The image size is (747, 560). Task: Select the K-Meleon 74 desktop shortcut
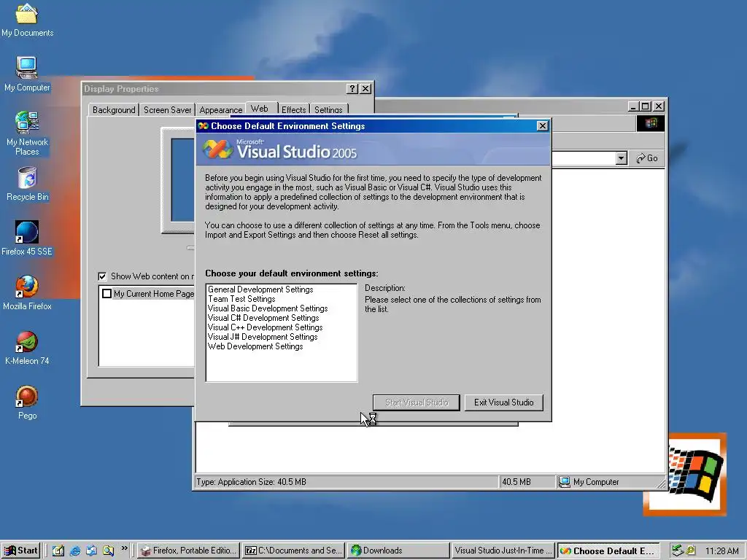tap(27, 348)
